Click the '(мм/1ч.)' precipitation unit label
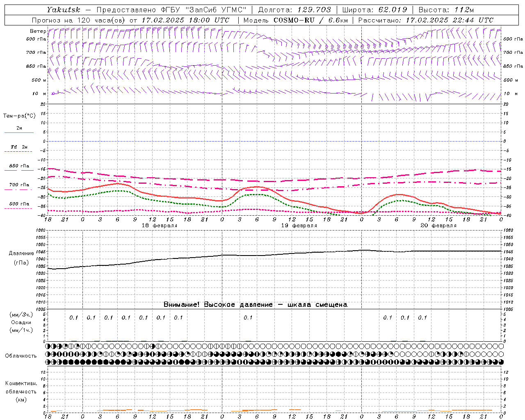Image resolution: width=525 pixels, height=420 pixels. 21,330
